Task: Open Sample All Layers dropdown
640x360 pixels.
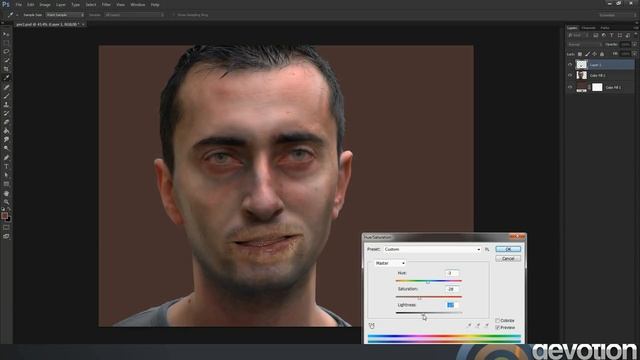Action: pos(134,15)
